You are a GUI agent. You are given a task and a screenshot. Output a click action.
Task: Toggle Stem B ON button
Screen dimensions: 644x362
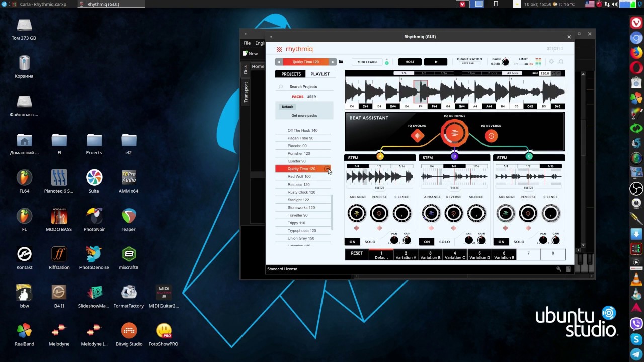[427, 242]
